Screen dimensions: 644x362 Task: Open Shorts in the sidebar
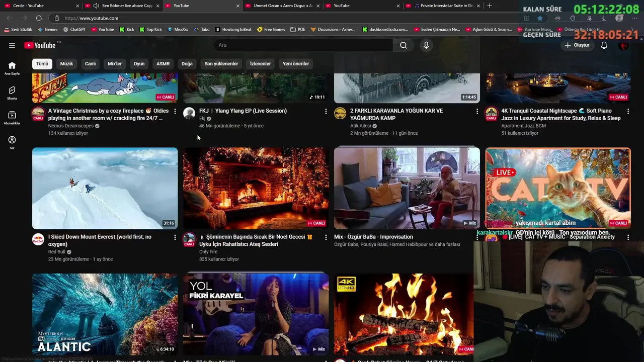tap(12, 93)
